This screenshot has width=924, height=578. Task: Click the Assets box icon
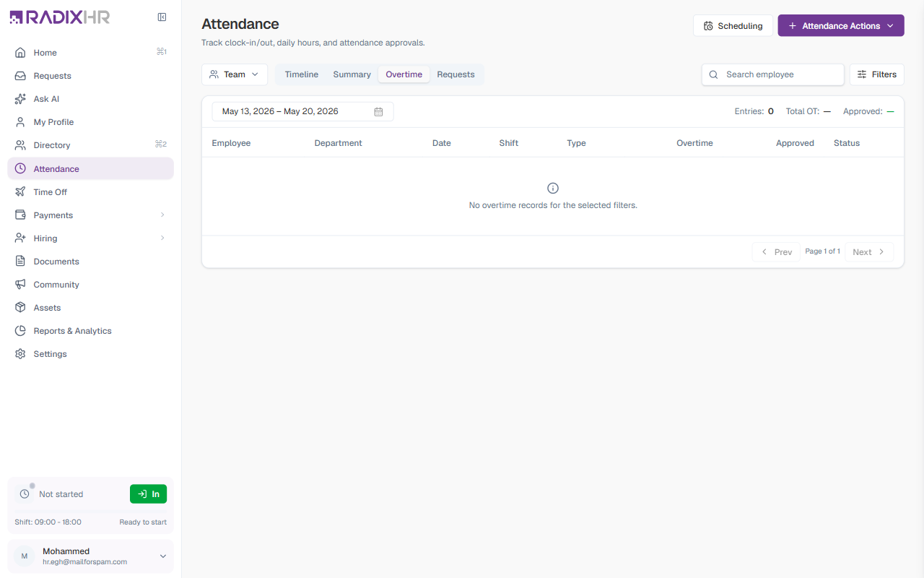(20, 308)
